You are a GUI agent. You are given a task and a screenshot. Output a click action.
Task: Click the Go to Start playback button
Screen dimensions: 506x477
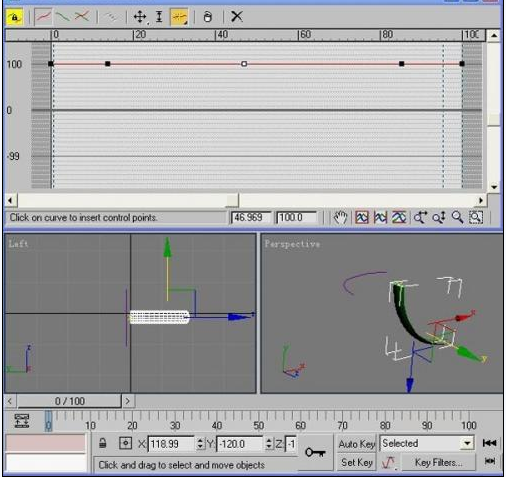click(x=490, y=443)
